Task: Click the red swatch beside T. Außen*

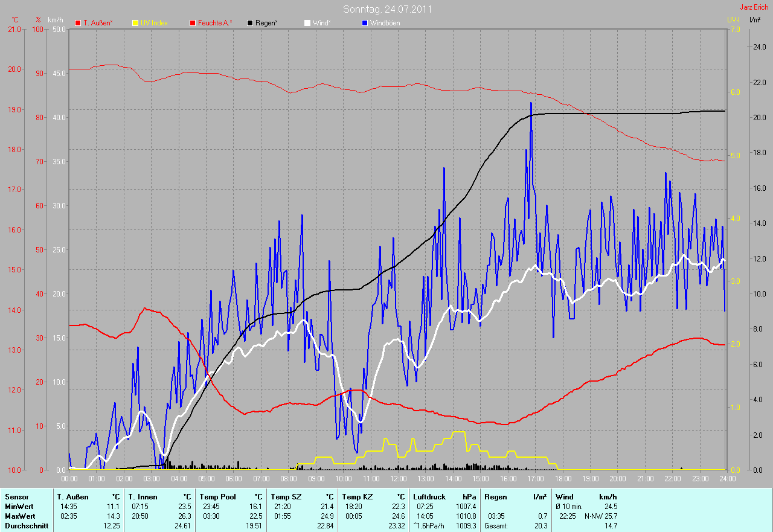Action: pyautogui.click(x=78, y=23)
